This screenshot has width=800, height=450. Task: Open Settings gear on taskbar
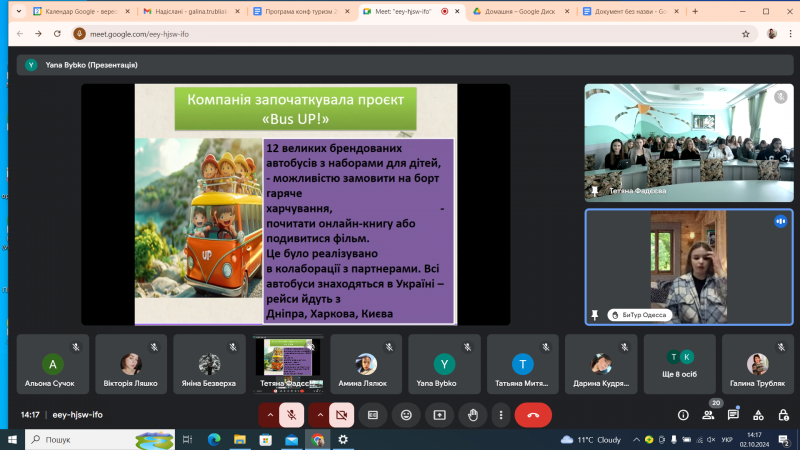[x=343, y=439]
